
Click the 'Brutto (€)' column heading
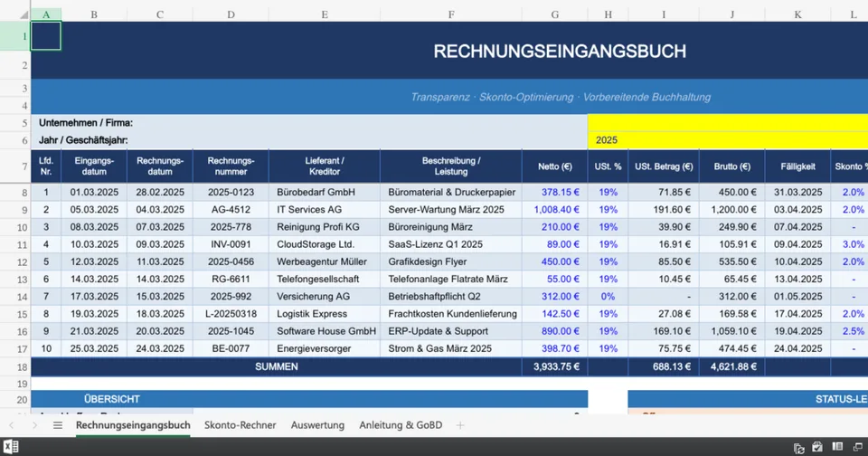click(731, 166)
